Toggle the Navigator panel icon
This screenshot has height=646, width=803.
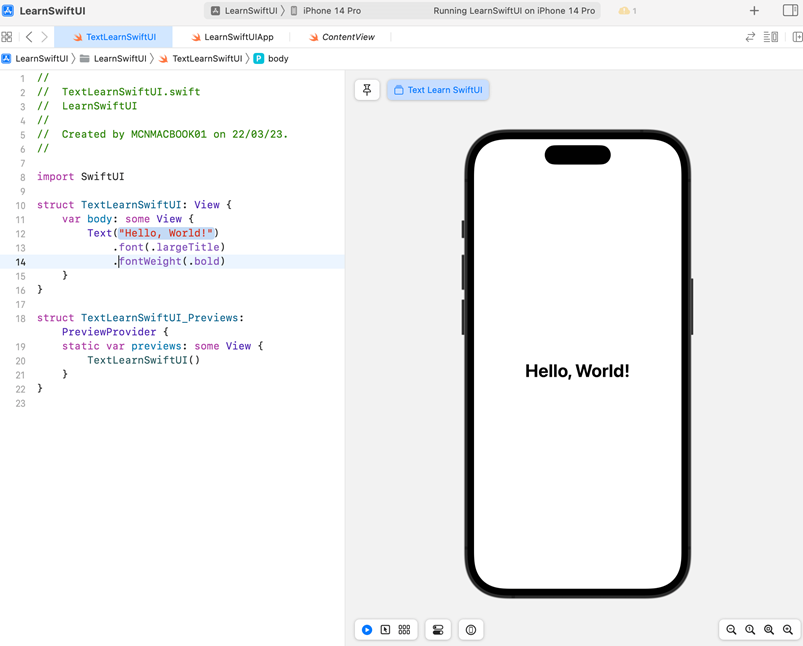point(7,35)
